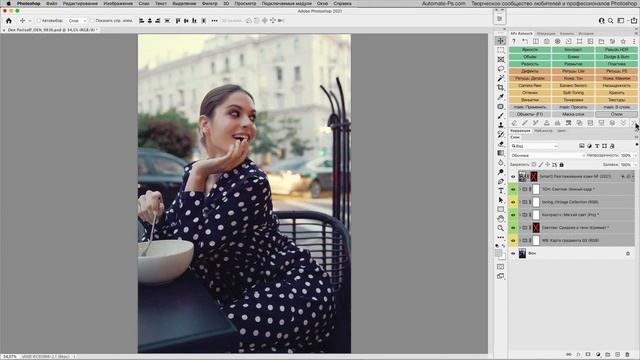Select the Crop tool
This screenshot has height=360, width=640.
[x=500, y=87]
